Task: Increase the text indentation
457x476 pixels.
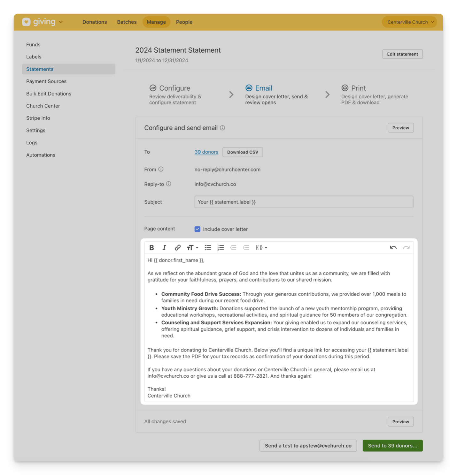Action: (x=246, y=247)
